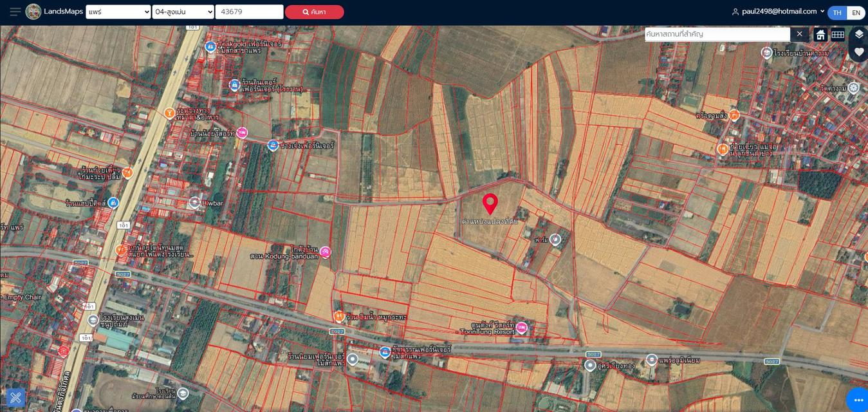The height and width of the screenshot is (412, 868).
Task: Click โรงเรียนบ้านค่างาม school marker
Action: pos(766,52)
